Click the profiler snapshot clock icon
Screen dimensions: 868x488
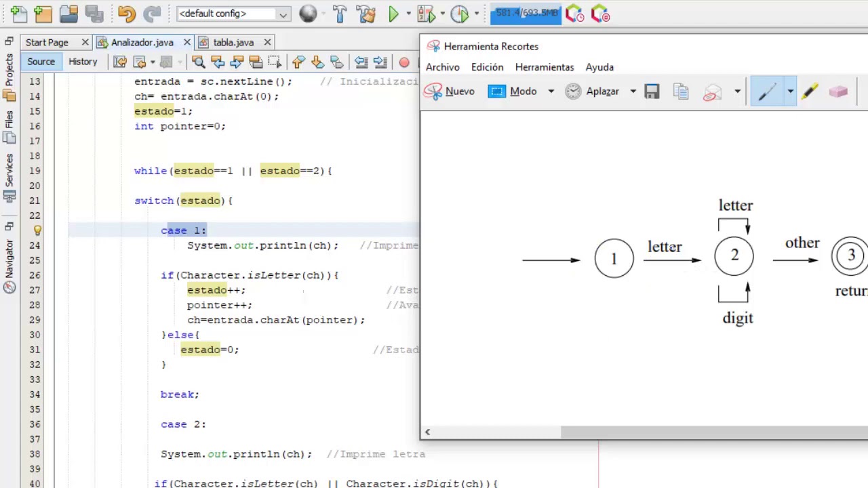coord(574,14)
